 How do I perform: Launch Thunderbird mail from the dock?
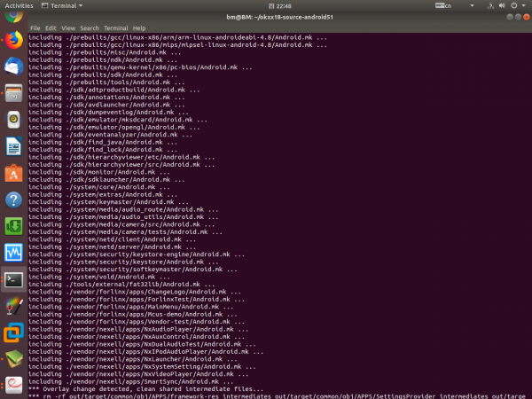tap(13, 66)
